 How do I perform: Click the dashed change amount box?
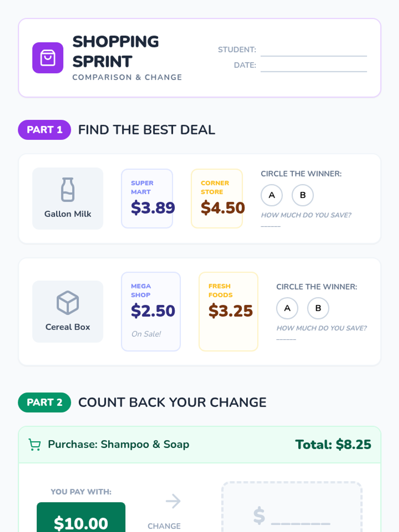coord(292,509)
